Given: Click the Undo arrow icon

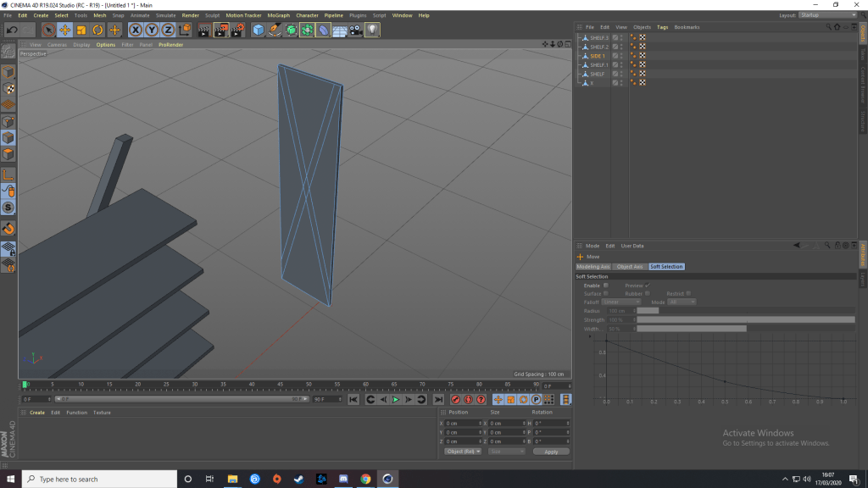Looking at the screenshot, I should tap(11, 30).
